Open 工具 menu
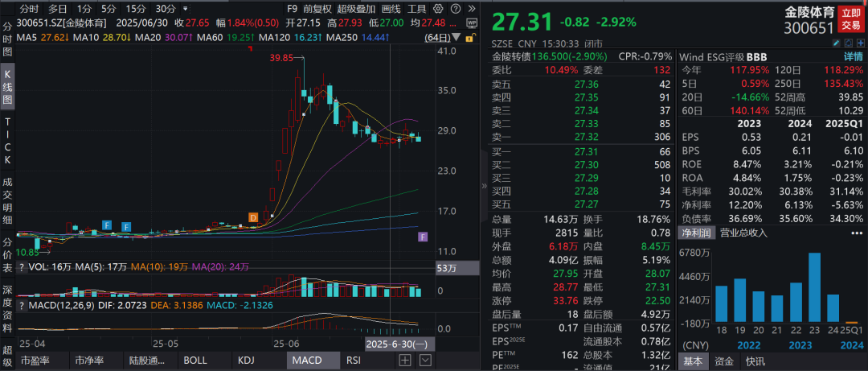868x371 pixels. click(417, 9)
